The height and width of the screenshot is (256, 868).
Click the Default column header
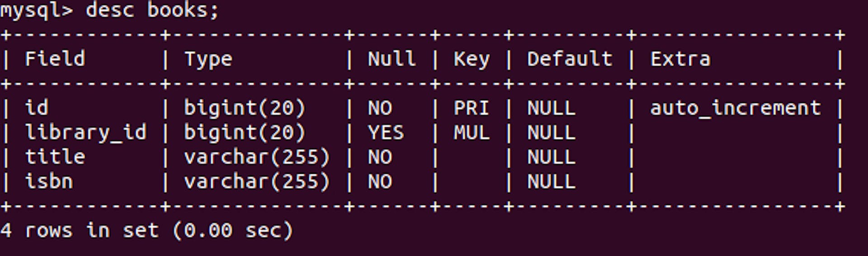tap(570, 59)
